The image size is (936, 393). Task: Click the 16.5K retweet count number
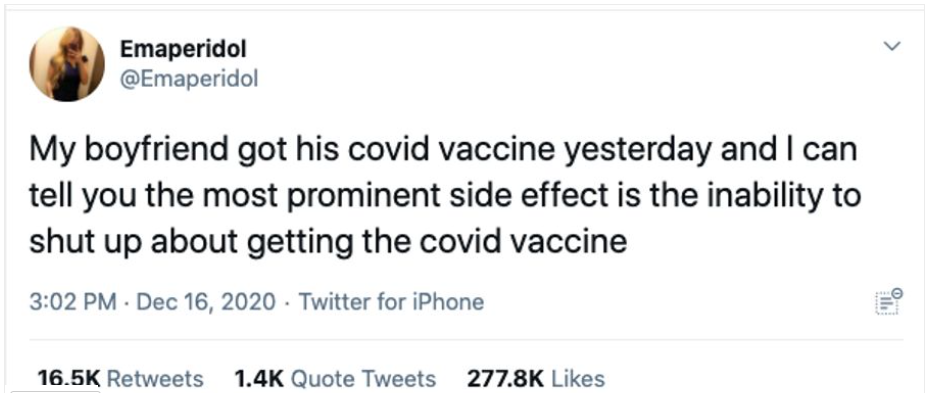point(69,378)
